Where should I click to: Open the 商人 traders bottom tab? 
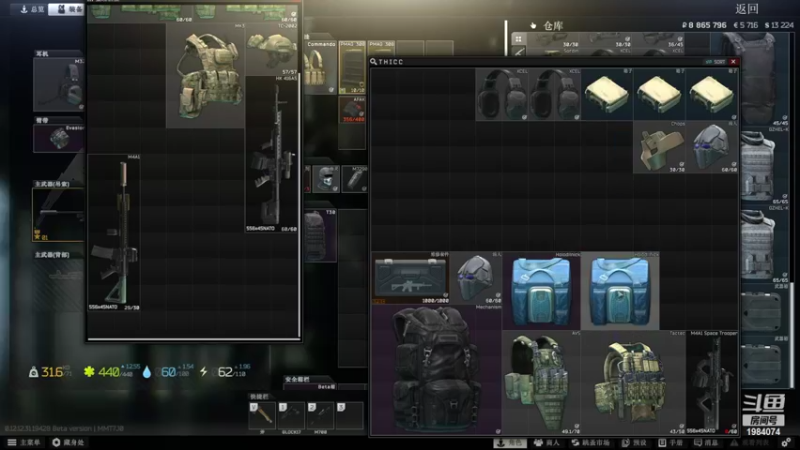click(547, 443)
